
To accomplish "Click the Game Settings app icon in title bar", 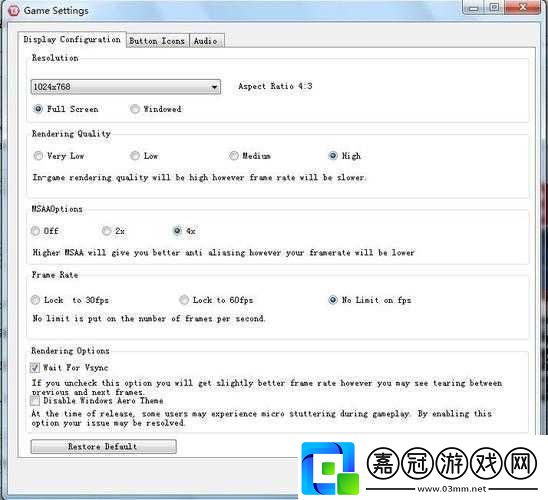I will pos(13,10).
